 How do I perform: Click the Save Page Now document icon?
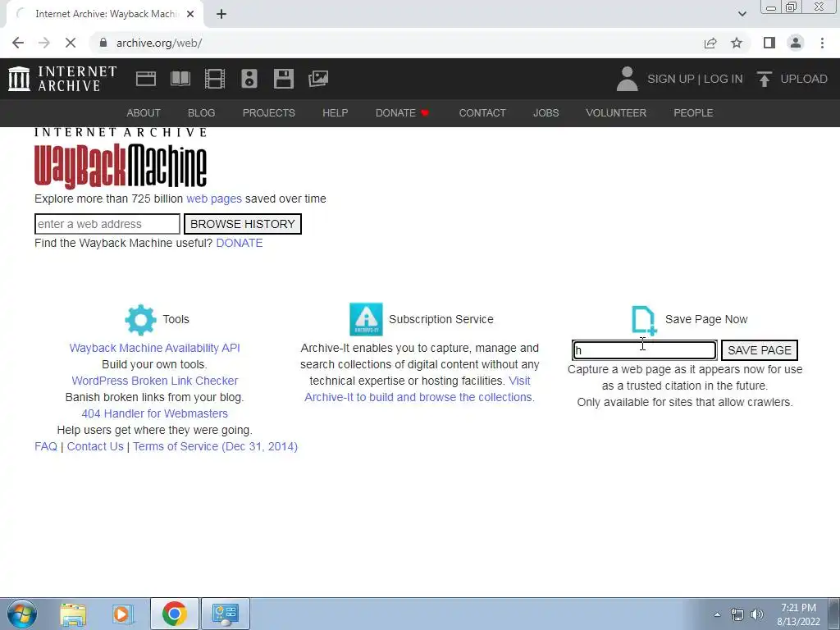click(644, 320)
